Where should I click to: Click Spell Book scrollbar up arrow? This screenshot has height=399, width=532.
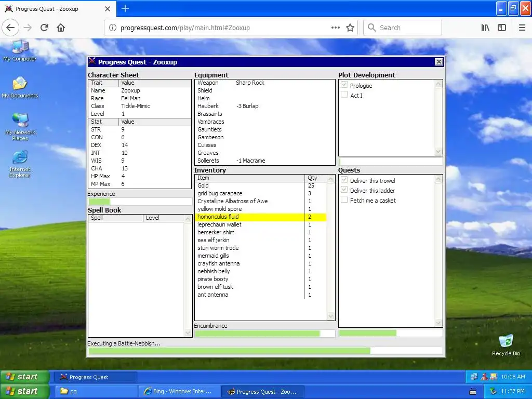188,219
